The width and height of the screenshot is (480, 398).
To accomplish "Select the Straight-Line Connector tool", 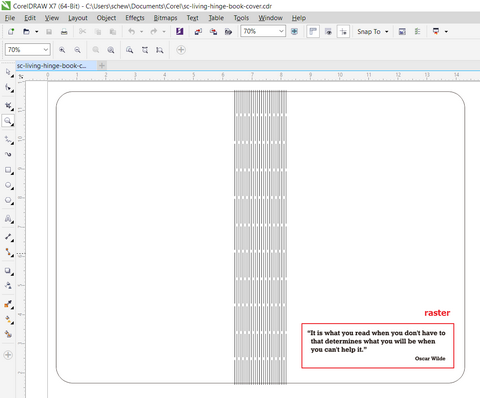I will coord(9,252).
